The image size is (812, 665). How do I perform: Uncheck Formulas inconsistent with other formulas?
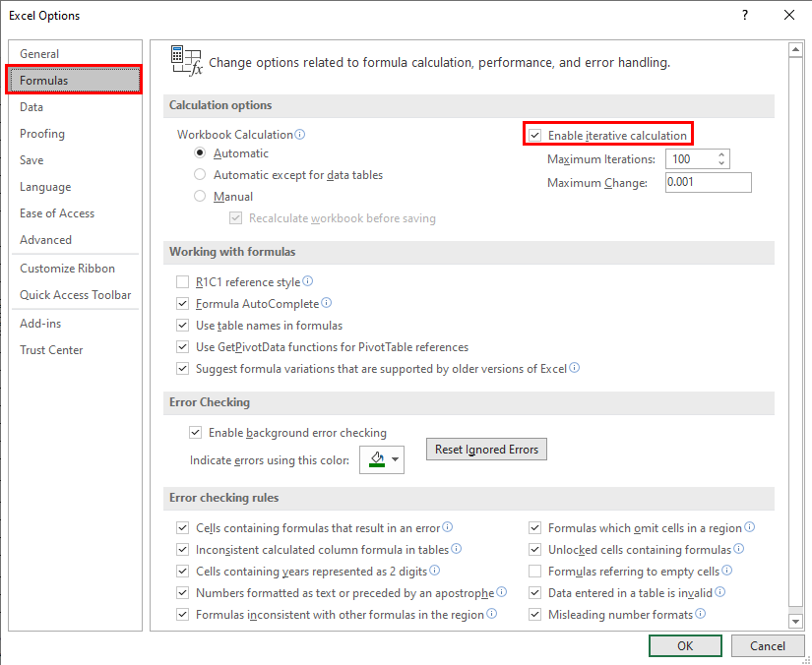pos(183,615)
